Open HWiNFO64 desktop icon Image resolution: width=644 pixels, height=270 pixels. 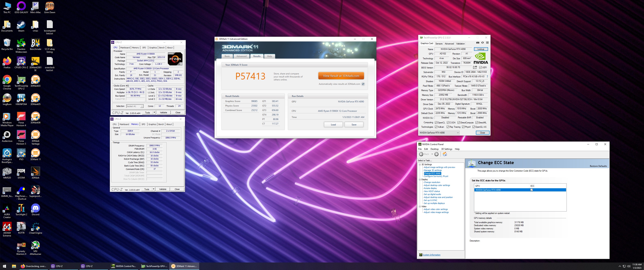(x=21, y=99)
